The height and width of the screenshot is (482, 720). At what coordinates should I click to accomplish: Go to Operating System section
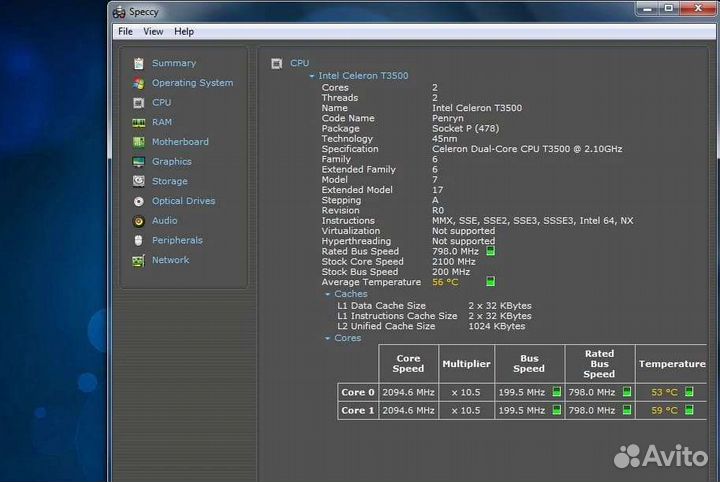[x=192, y=83]
